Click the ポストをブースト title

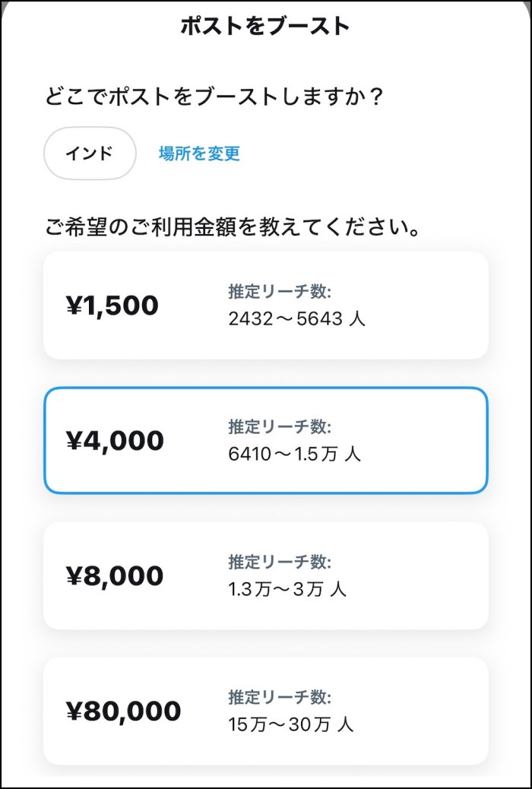click(265, 26)
